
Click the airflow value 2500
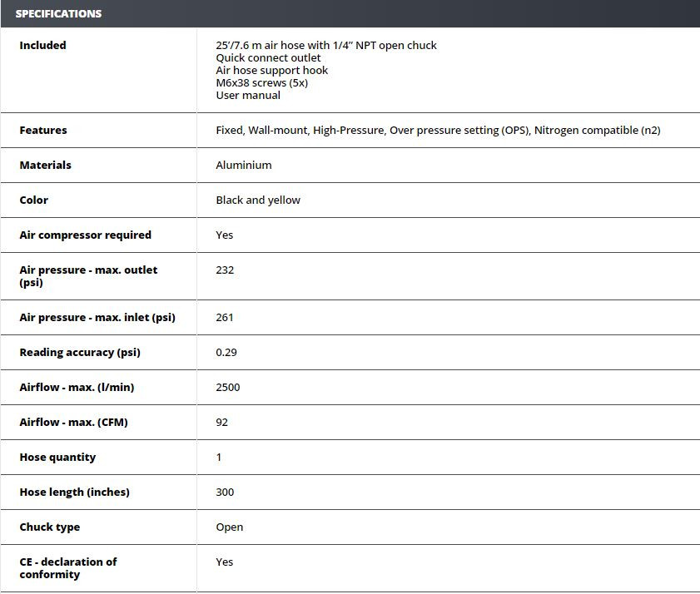(227, 388)
